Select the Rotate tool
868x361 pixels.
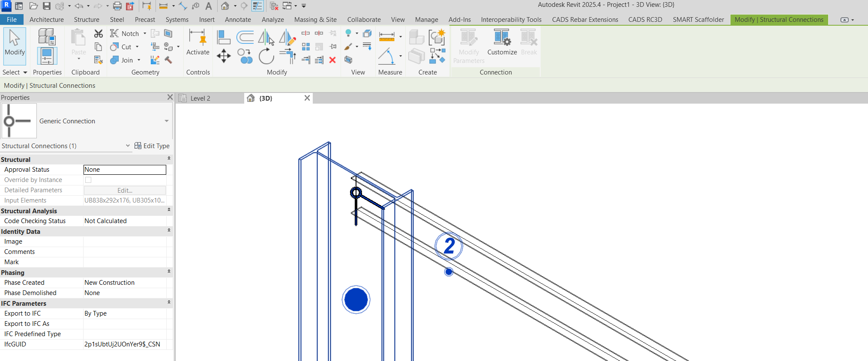[x=266, y=56]
